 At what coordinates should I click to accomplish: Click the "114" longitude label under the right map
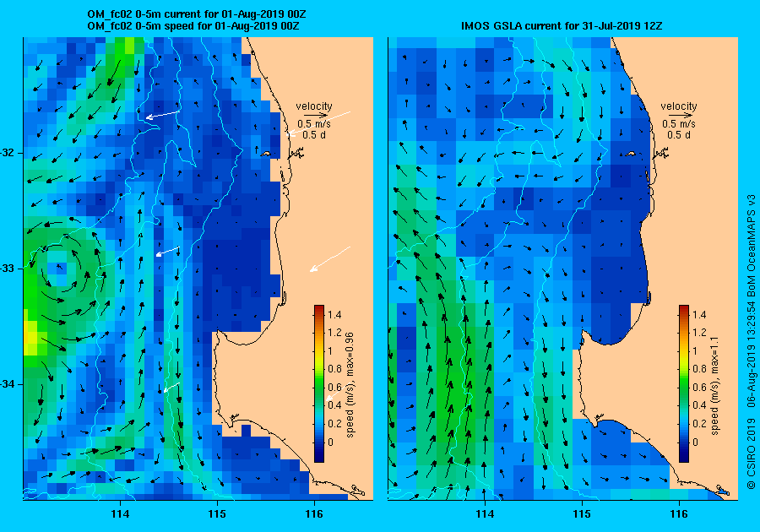(485, 514)
